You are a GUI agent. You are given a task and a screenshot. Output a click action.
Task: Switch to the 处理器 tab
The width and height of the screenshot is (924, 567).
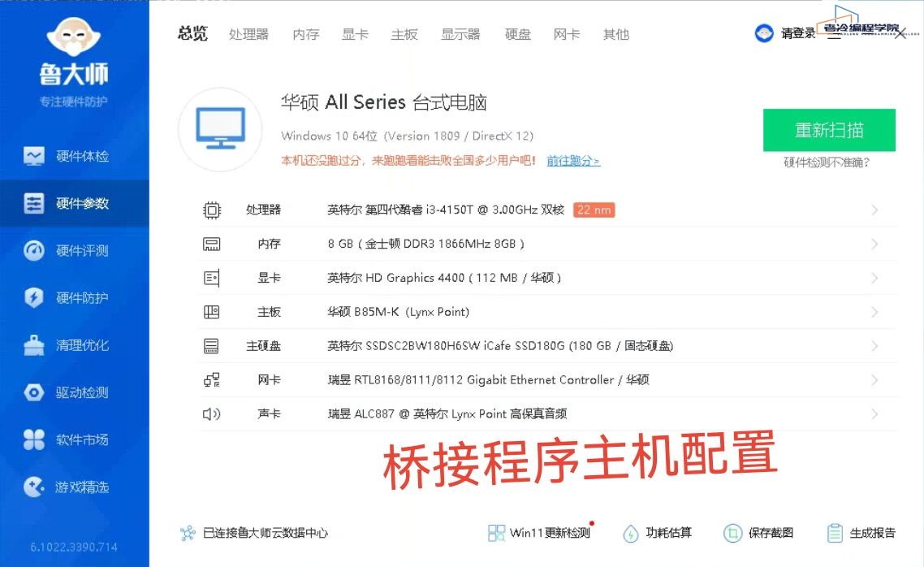tap(248, 34)
